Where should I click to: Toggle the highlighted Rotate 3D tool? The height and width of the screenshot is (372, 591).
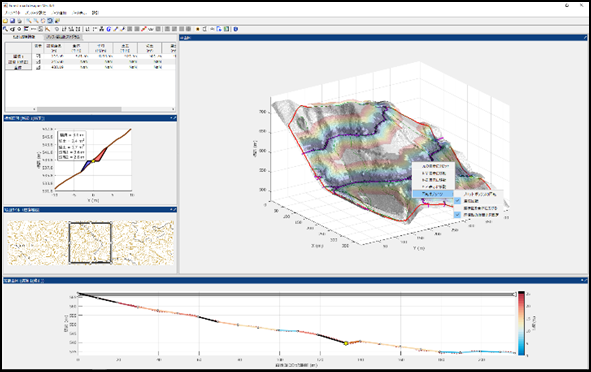(50, 21)
